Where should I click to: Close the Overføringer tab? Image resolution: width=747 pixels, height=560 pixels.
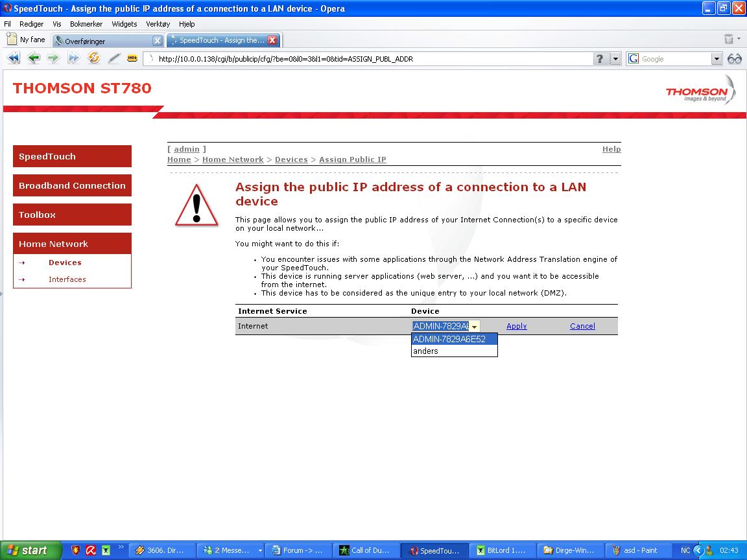pos(157,40)
